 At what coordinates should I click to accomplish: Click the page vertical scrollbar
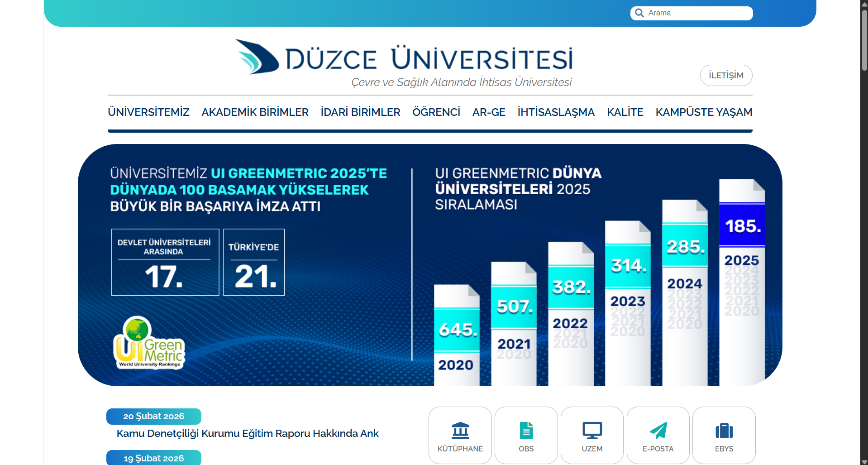pyautogui.click(x=864, y=226)
